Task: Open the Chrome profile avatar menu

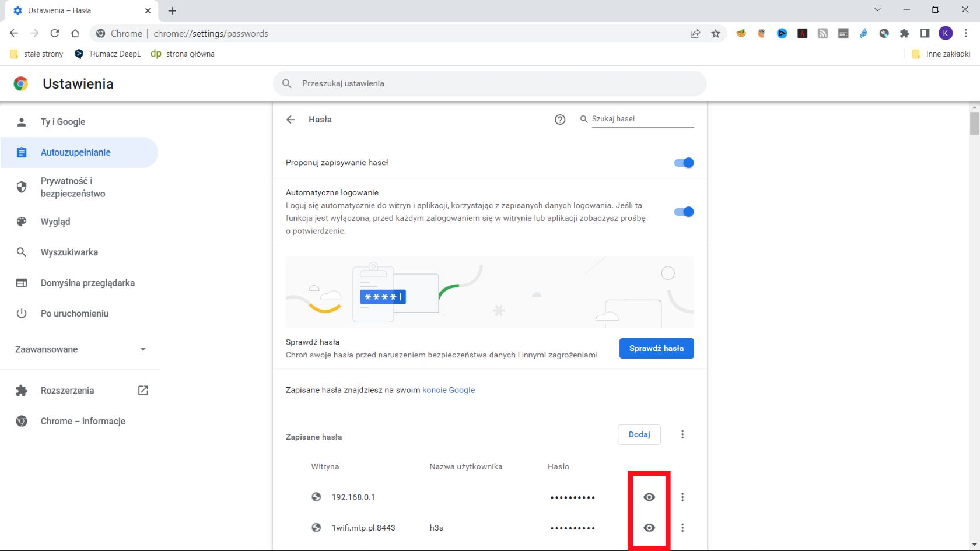Action: 945,33
